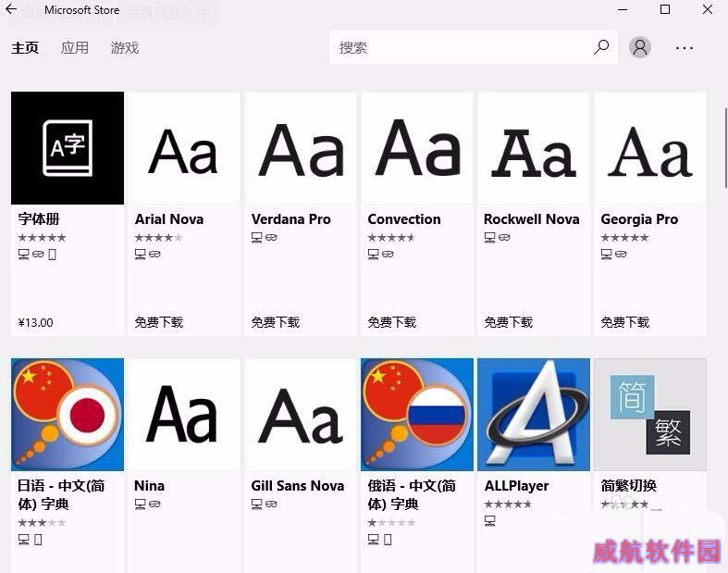Click the Rockwell Nova title
The width and height of the screenshot is (728, 573).
(532, 218)
